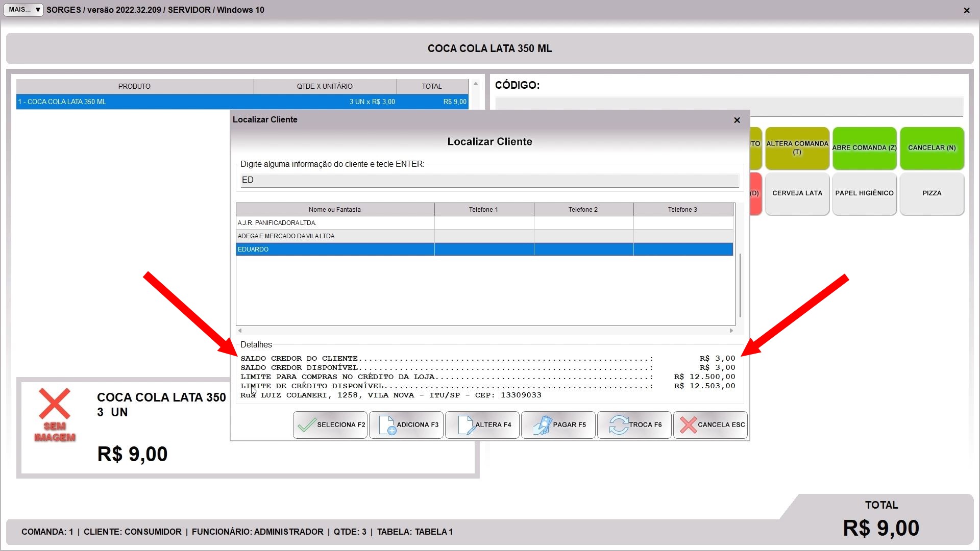Screen dimensions: 980x551
Task: Select the PAPEL HIGIÊNICO product button
Action: pos(865,193)
